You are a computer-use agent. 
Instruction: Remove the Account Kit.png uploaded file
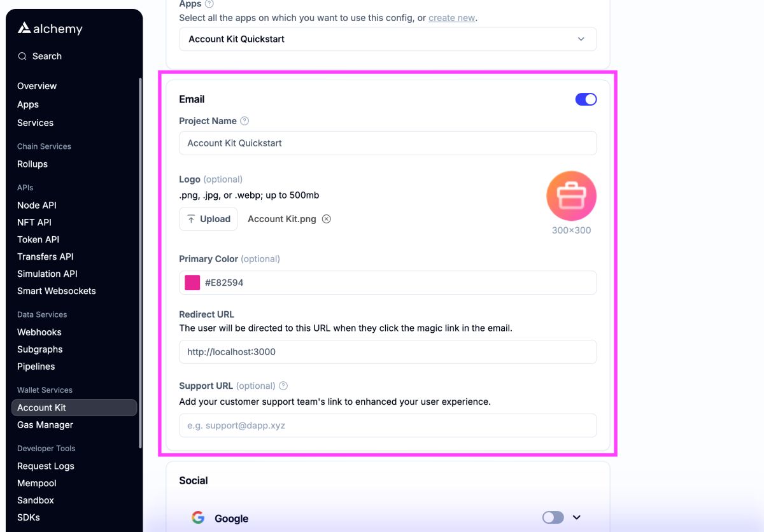pos(327,219)
